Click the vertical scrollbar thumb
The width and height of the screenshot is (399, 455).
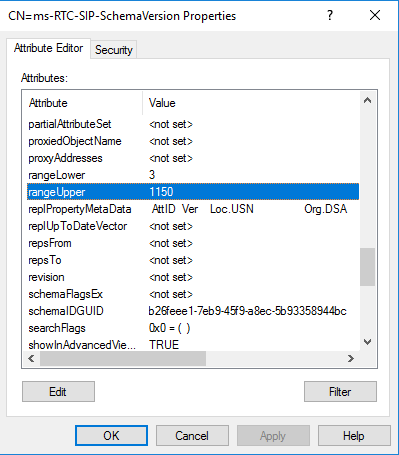click(x=367, y=267)
